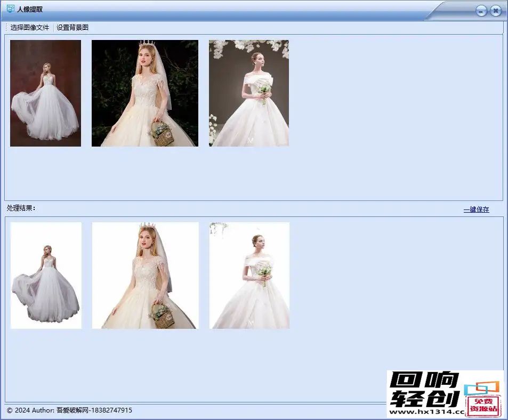Screen dimensions: 508x420
Task: Open the 设置背景图 toolbar item
Action: [72, 28]
